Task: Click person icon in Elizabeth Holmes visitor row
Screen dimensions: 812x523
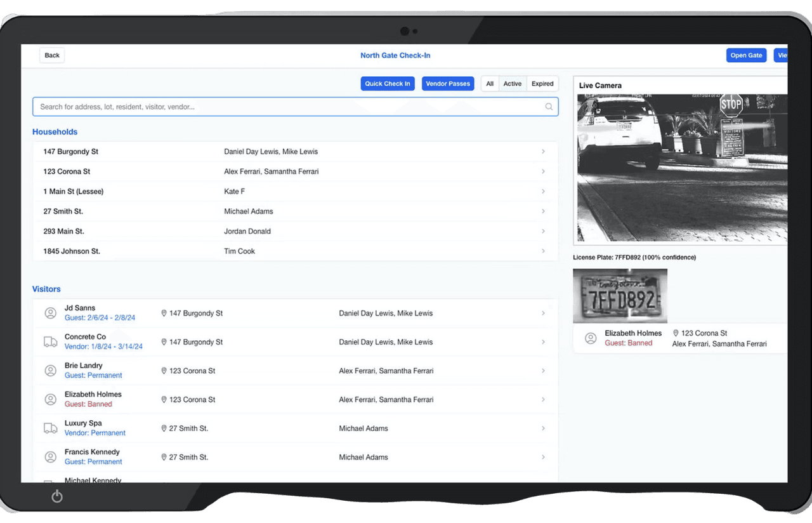Action: 50,399
